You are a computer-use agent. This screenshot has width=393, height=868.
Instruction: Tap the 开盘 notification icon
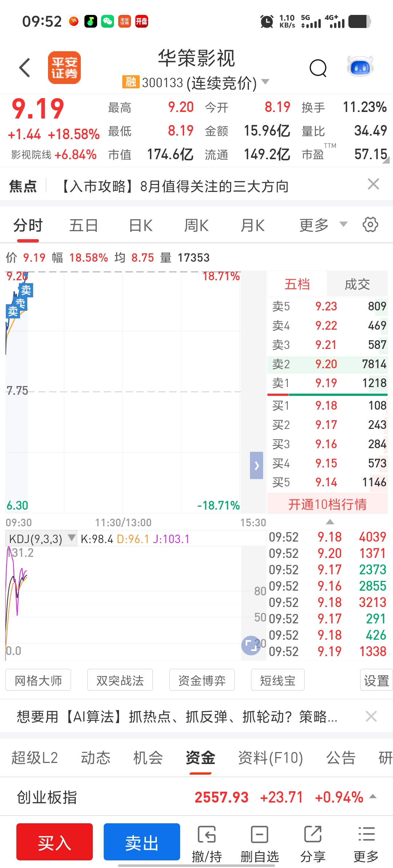[142, 21]
